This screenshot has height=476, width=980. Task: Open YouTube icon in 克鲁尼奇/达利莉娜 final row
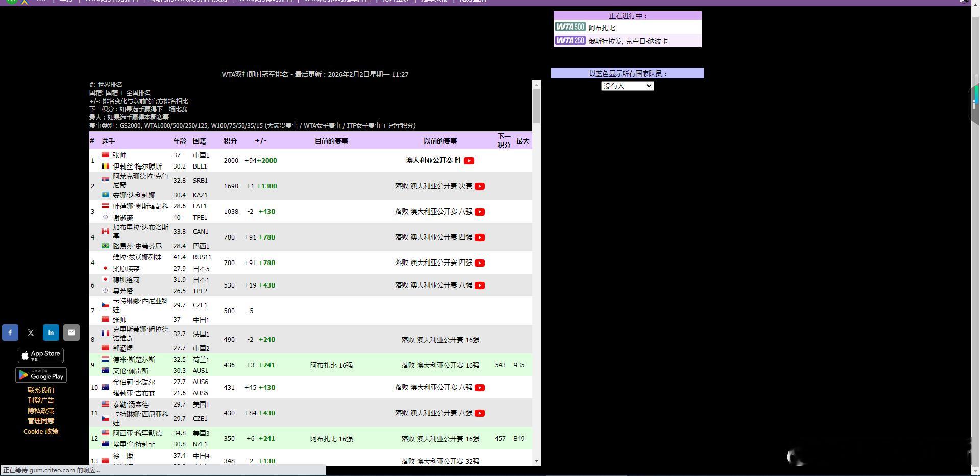[x=480, y=186]
